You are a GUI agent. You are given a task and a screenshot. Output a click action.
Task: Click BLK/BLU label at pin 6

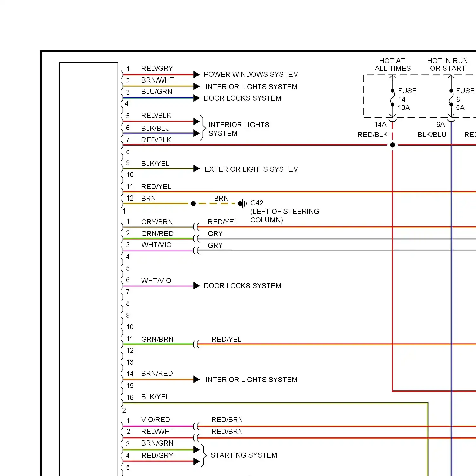[155, 128]
